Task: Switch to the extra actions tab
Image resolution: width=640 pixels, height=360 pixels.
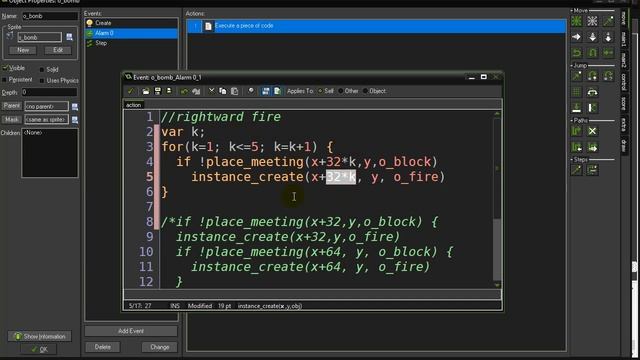Action: 623,124
